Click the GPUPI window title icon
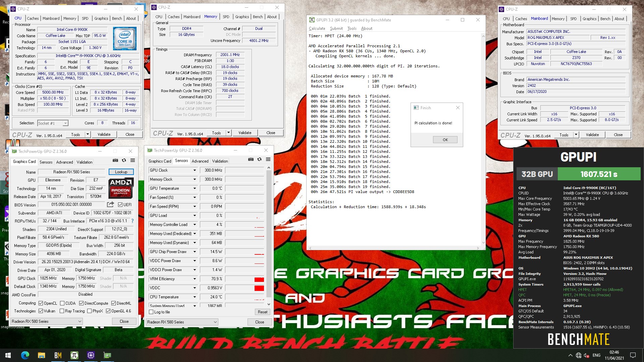The height and width of the screenshot is (362, 644). point(312,20)
